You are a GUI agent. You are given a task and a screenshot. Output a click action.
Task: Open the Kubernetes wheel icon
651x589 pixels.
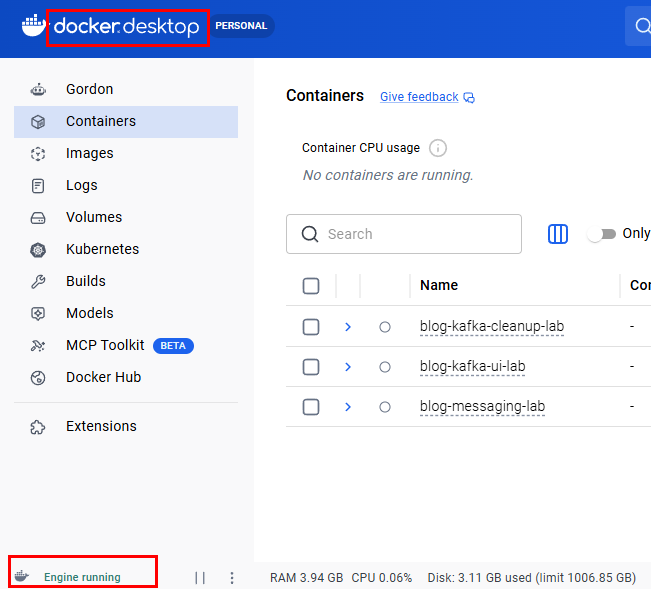coord(38,250)
